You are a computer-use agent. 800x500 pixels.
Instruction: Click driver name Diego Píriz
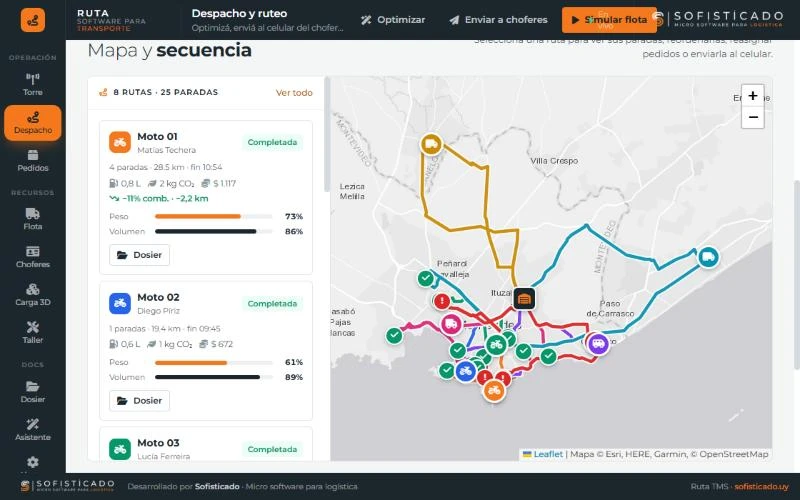click(x=158, y=311)
